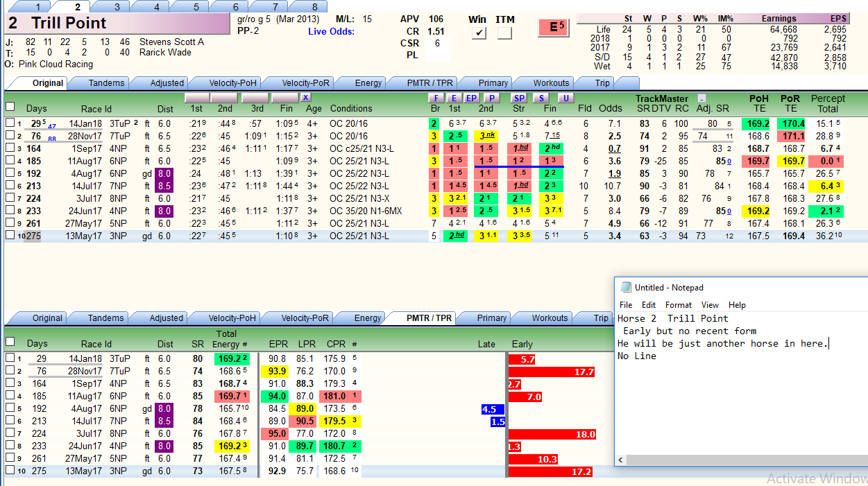Viewport: 868px width, 486px height.
Task: Click the F pace filter button
Action: (x=436, y=98)
